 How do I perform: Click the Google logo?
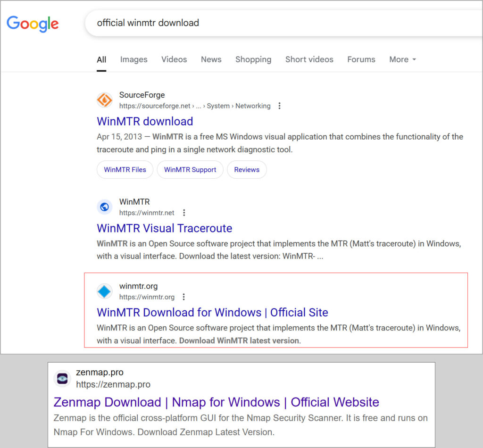click(x=32, y=24)
